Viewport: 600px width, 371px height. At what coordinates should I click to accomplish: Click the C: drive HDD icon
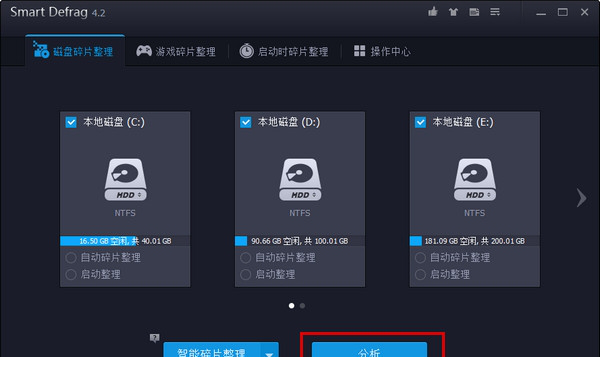click(x=125, y=179)
